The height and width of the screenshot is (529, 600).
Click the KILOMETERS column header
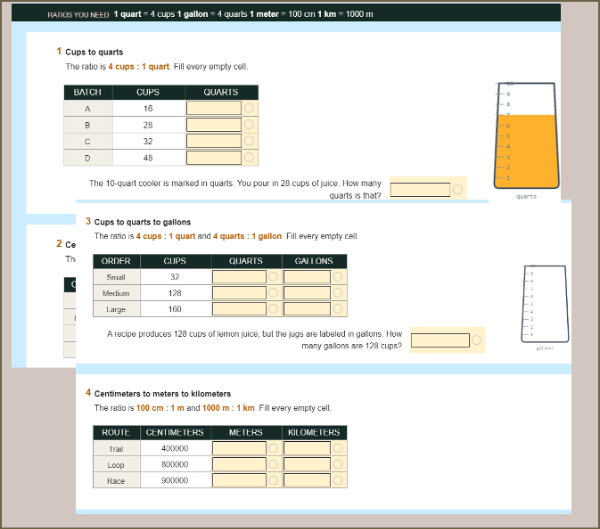point(314,433)
